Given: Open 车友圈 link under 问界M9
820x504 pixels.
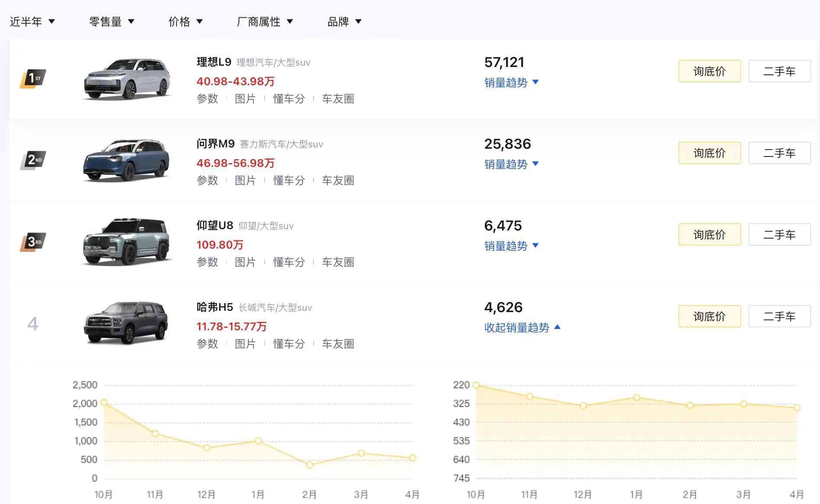Looking at the screenshot, I should [338, 181].
